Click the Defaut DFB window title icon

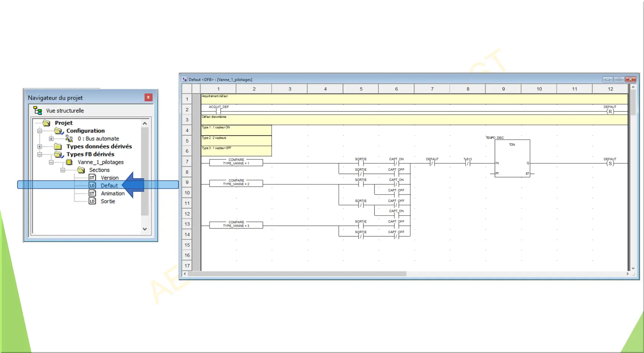[184, 79]
